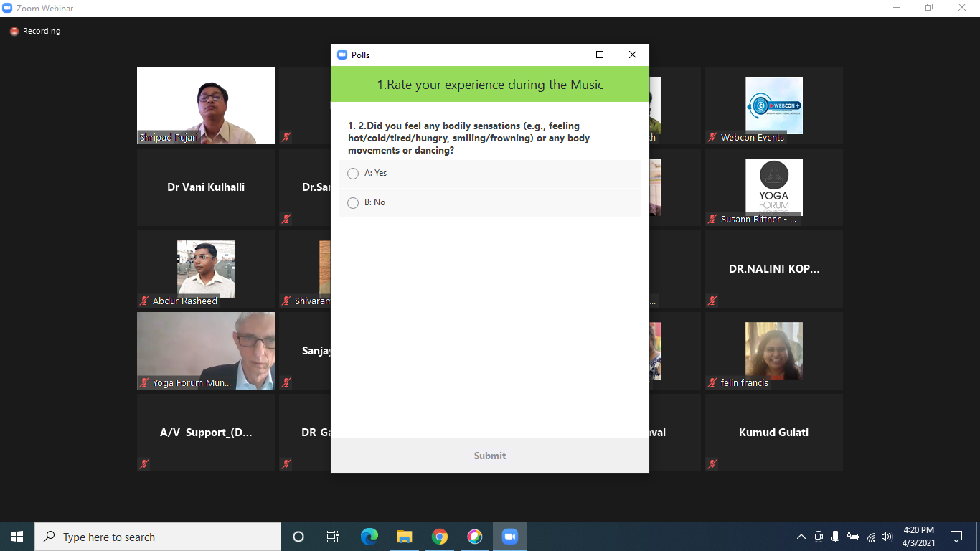Open the Windows notification center
Screen dimensions: 980x551
956,537
